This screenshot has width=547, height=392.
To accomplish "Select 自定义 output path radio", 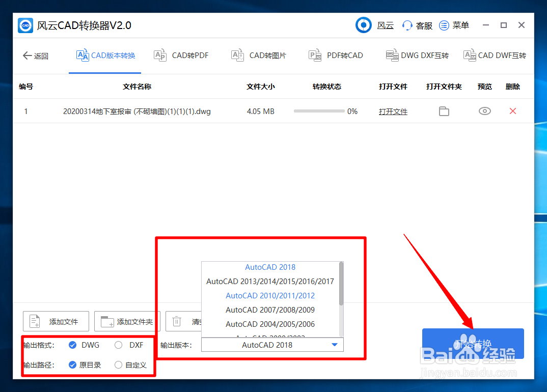I will click(x=118, y=365).
